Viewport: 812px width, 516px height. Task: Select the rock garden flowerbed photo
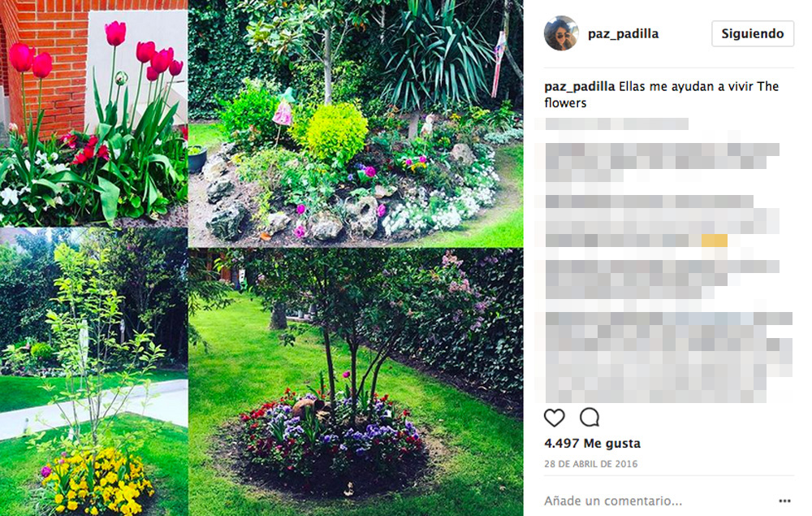(x=356, y=124)
